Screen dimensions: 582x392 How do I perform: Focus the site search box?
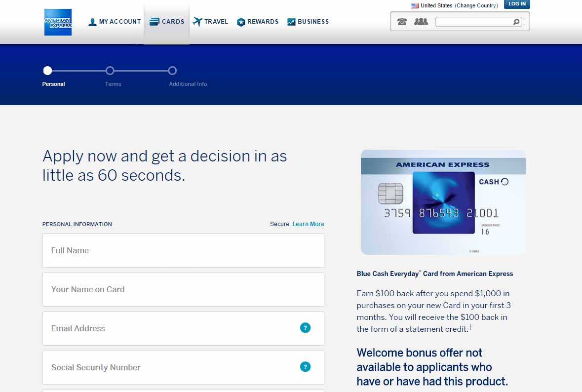[479, 22]
